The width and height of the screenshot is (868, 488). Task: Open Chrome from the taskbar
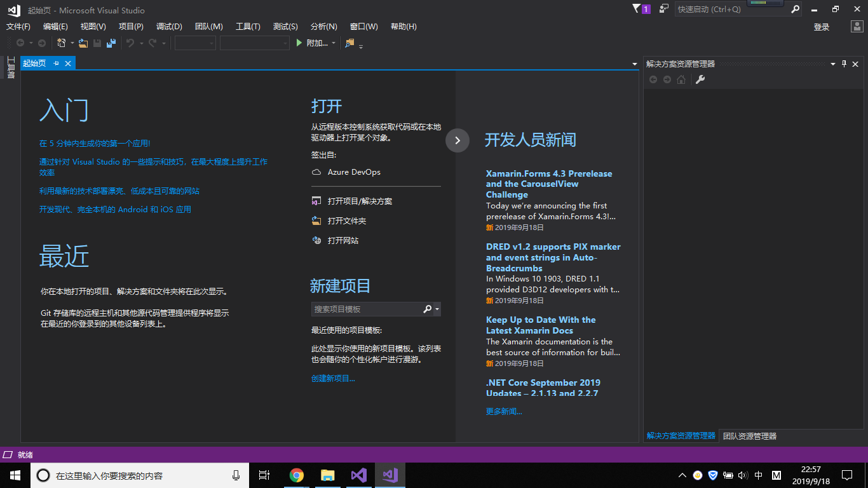pos(296,475)
